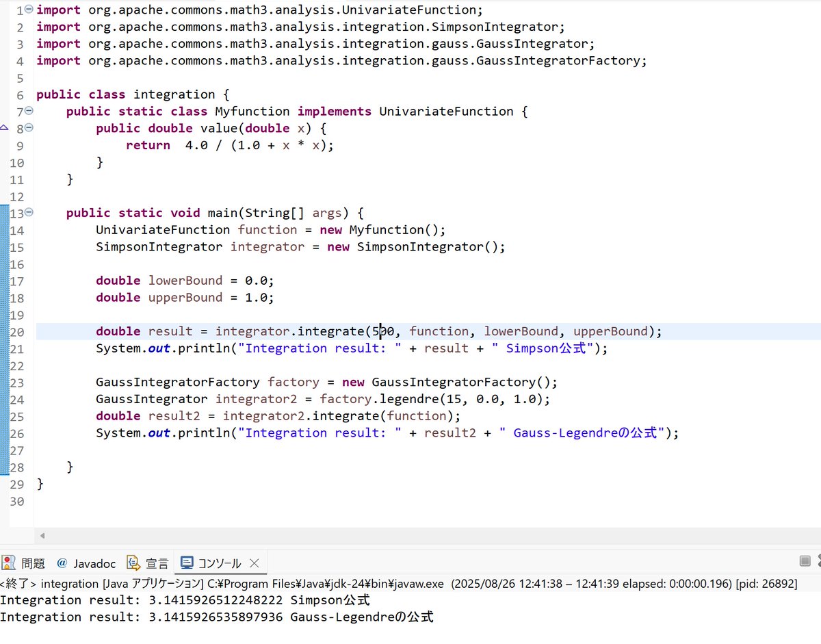Select the コンソール tab

click(x=211, y=563)
